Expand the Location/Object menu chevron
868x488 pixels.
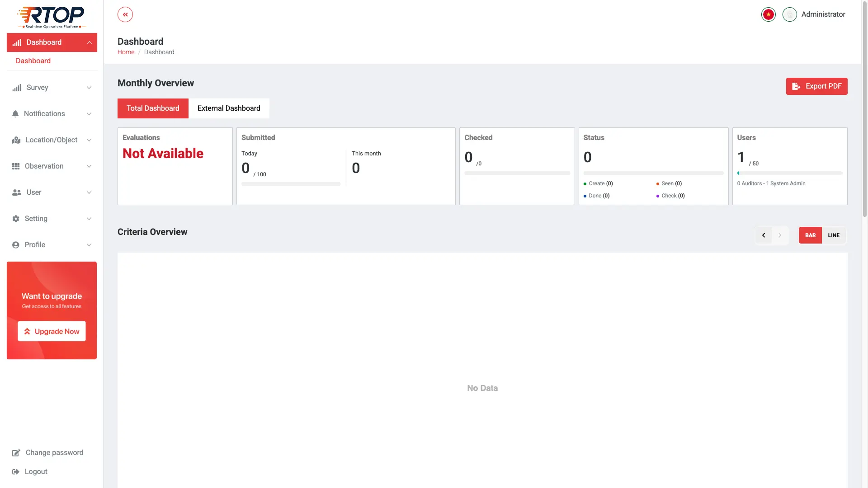[x=89, y=140]
